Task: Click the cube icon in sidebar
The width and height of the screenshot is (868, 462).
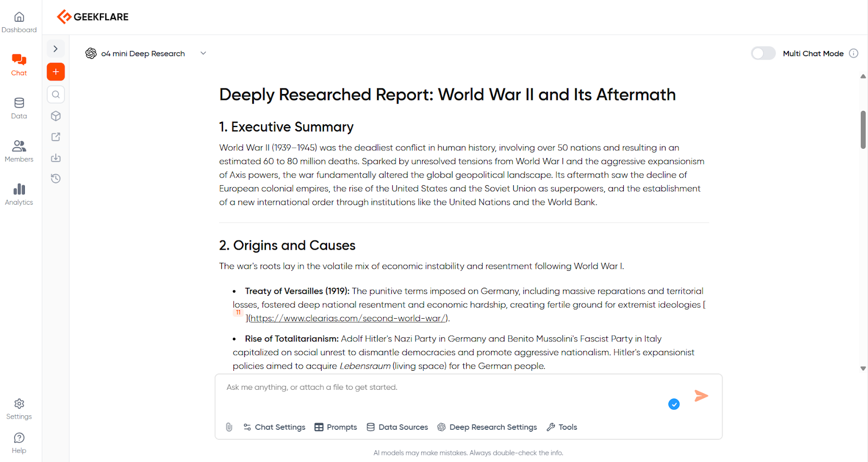Action: click(x=55, y=116)
